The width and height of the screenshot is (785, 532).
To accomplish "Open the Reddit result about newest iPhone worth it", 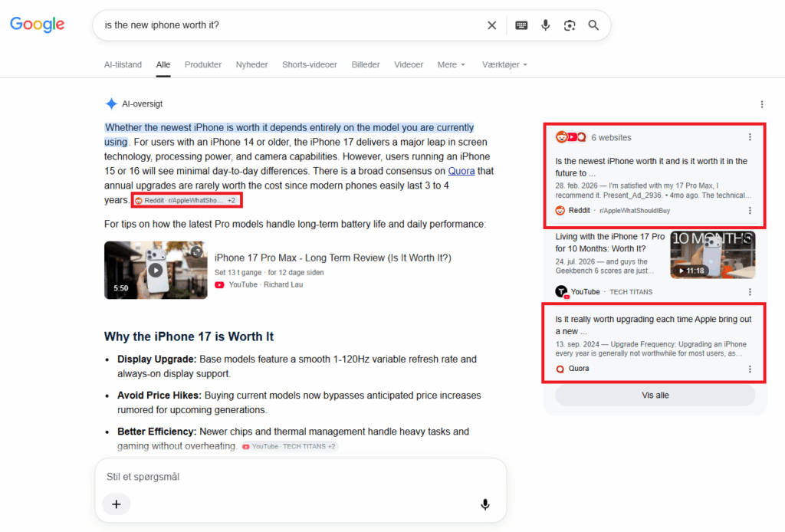I will pyautogui.click(x=651, y=166).
